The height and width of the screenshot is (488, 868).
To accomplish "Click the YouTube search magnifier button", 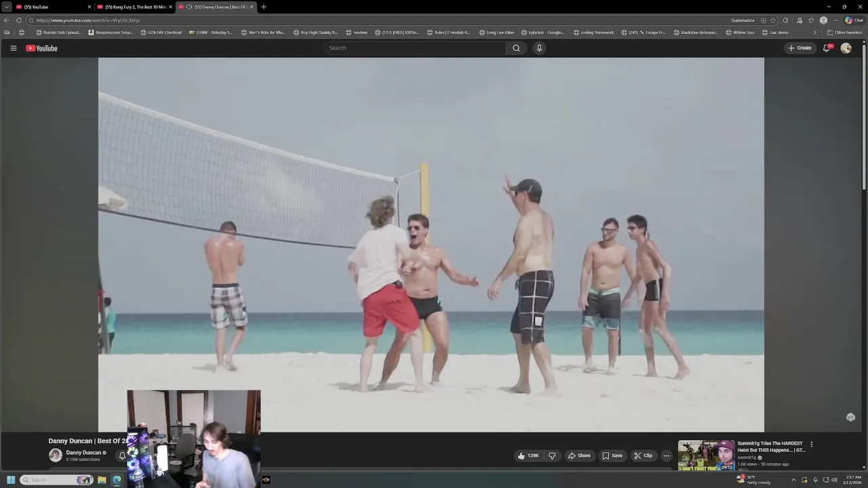I will [x=516, y=48].
